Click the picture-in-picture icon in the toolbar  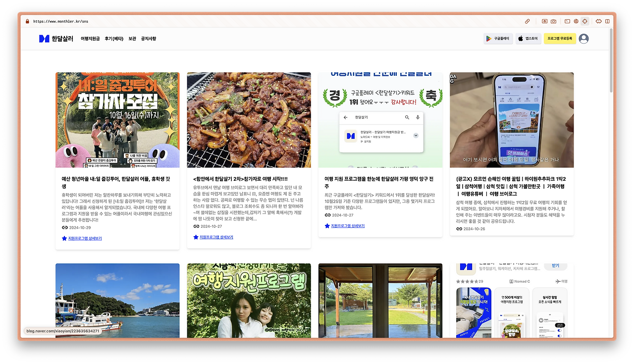coord(567,21)
